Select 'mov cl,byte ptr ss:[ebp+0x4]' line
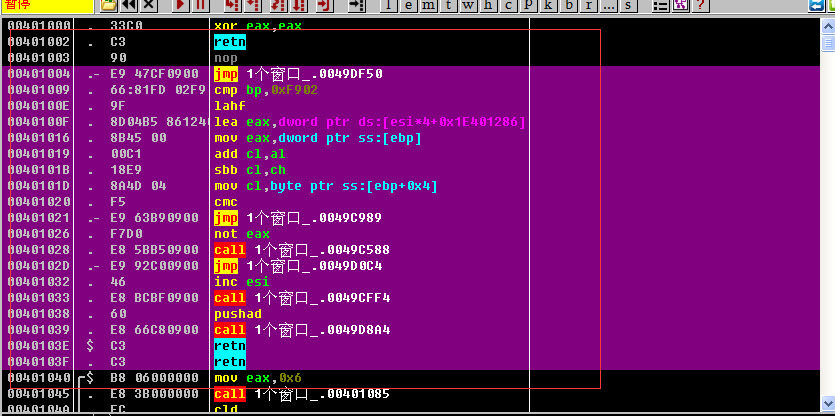The height and width of the screenshot is (416, 835). 326,186
